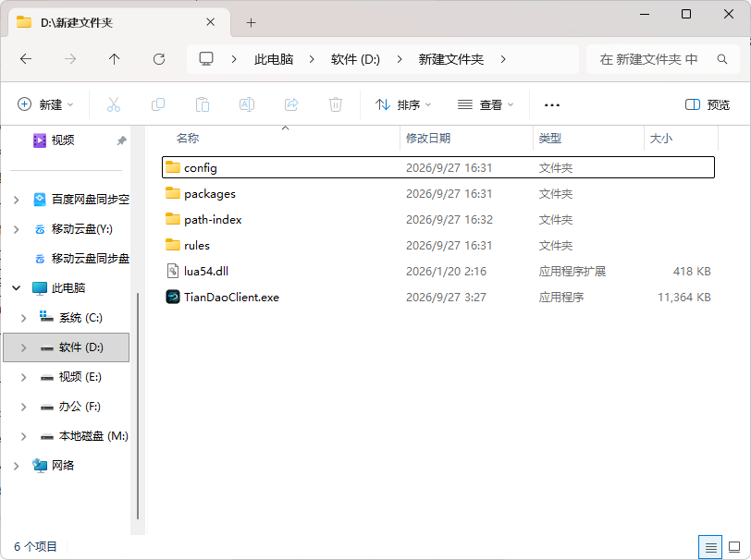Expand 移动云盘(Y:) tree node

(x=17, y=229)
